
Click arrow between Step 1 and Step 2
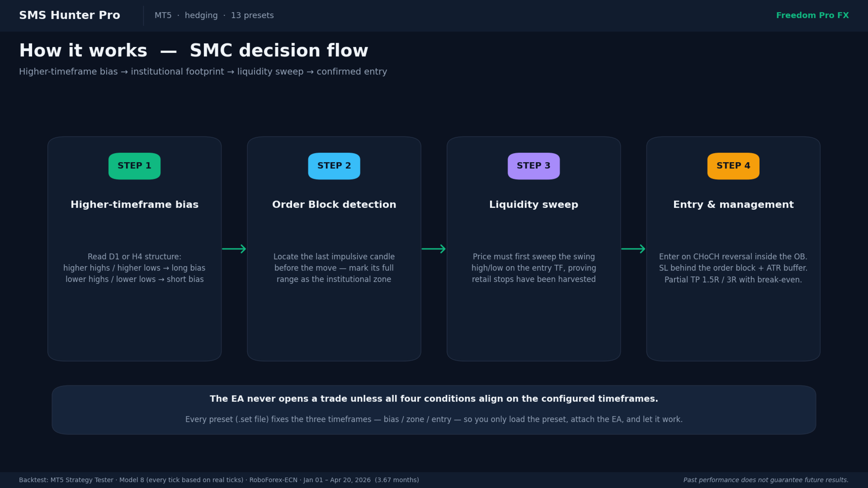tap(234, 249)
